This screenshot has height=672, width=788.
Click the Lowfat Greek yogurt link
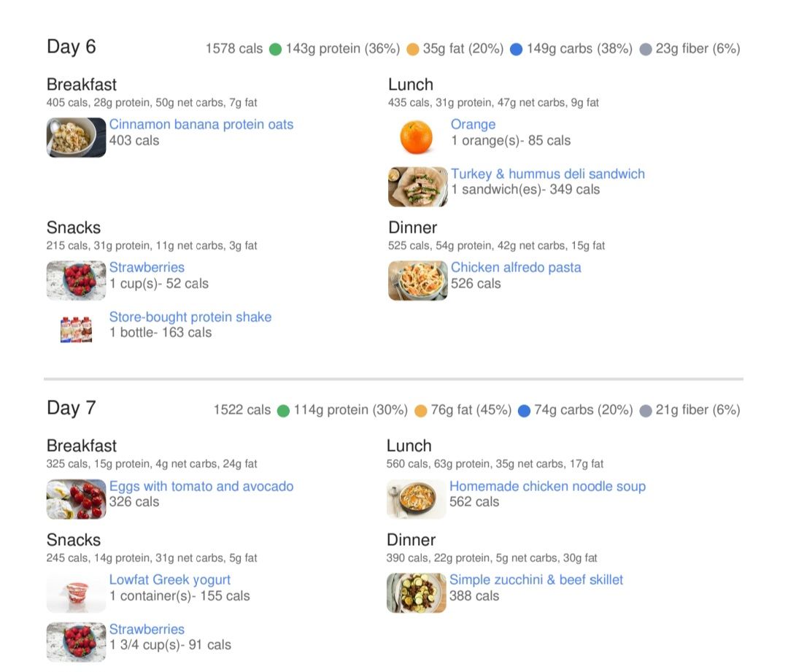coord(170,580)
